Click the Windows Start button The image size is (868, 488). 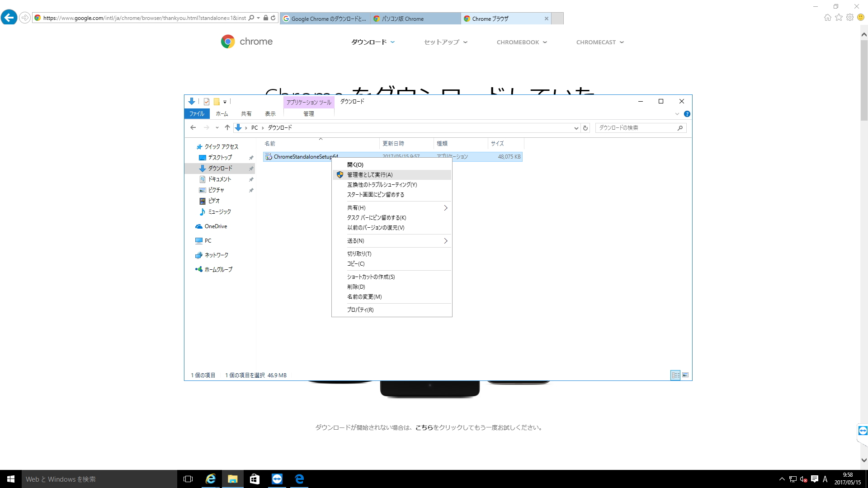click(x=11, y=479)
